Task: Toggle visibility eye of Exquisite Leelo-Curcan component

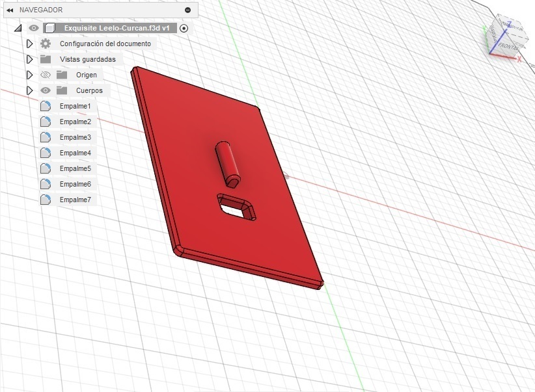Action: 33,28
